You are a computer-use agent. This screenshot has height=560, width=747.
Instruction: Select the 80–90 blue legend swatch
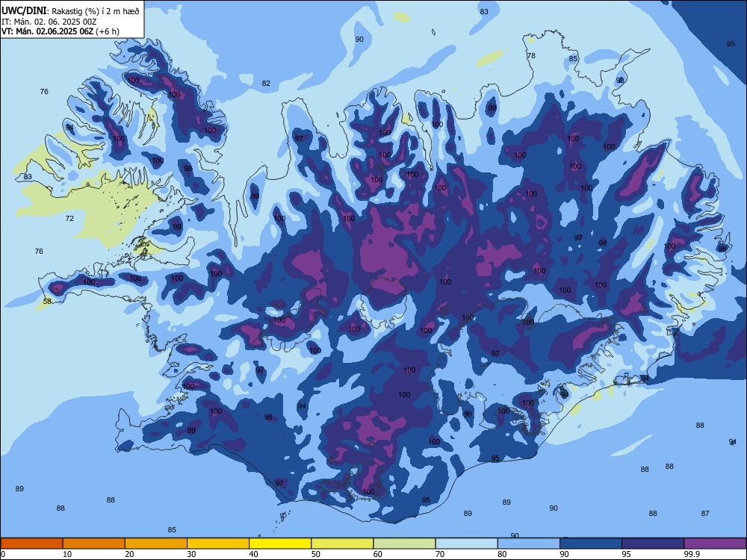529,544
